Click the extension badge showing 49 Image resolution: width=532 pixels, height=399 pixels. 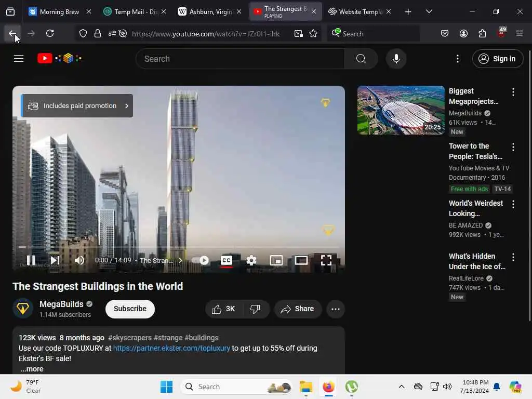[501, 33]
